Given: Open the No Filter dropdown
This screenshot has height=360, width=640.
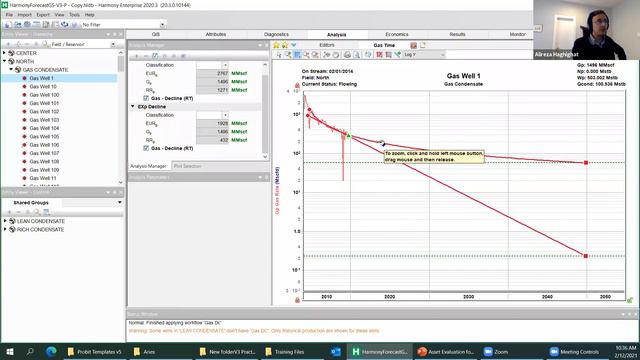Looking at the screenshot, I should tap(162, 25).
